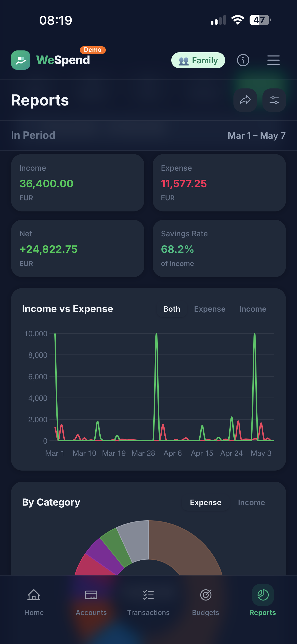Open the Savings Rate 68.2% card
This screenshot has height=644, width=297.
pos(219,248)
